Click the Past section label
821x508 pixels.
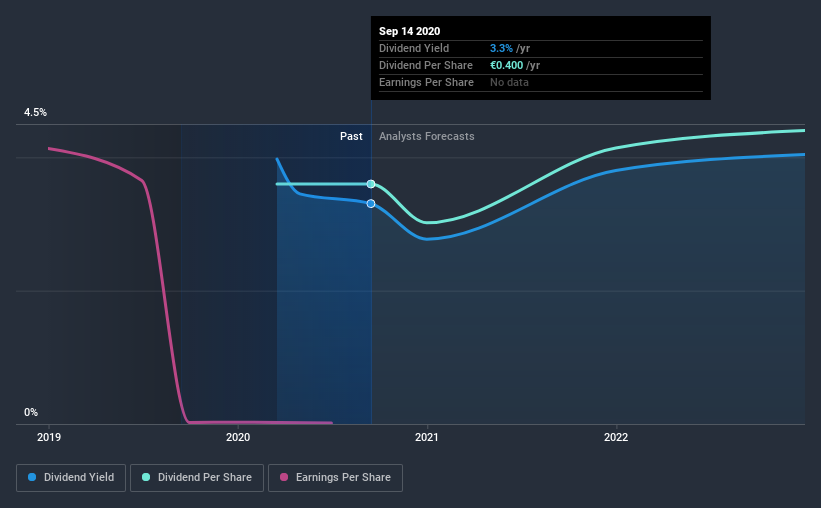pos(351,136)
